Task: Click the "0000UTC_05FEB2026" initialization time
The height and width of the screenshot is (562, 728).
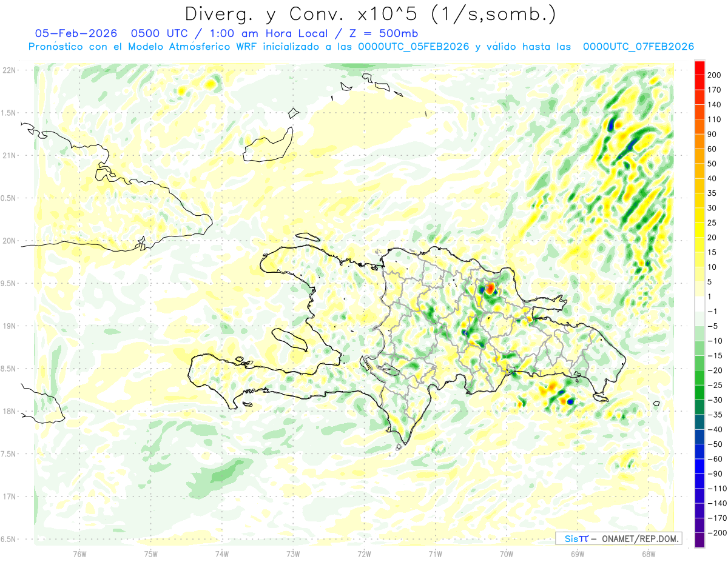Action: [x=414, y=47]
